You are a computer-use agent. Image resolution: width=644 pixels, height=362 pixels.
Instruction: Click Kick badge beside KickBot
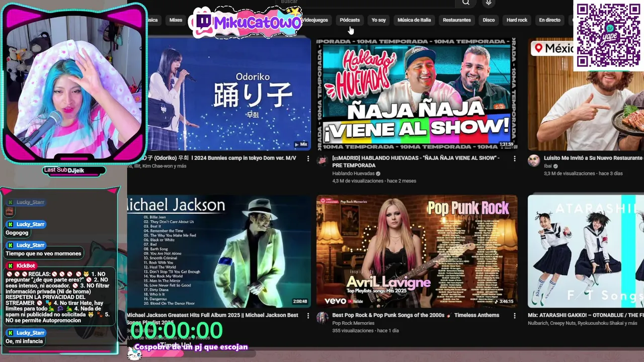click(10, 265)
